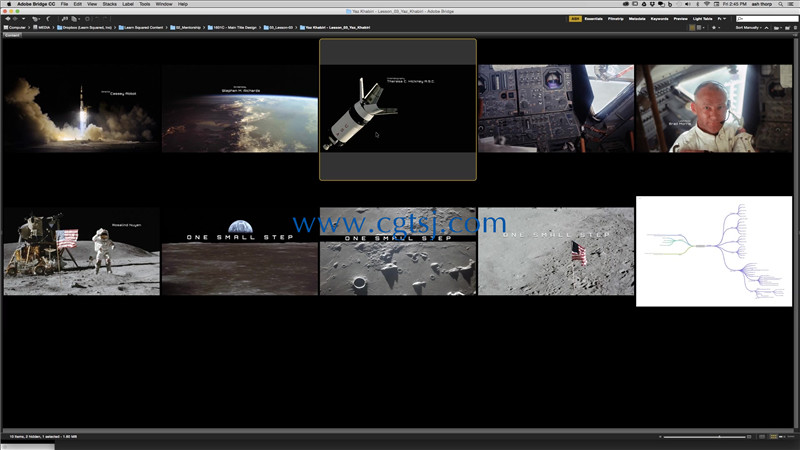Viewport: 800px width, 450px height.
Task: Click the return to Photoshop boomerang icon
Action: click(48, 19)
